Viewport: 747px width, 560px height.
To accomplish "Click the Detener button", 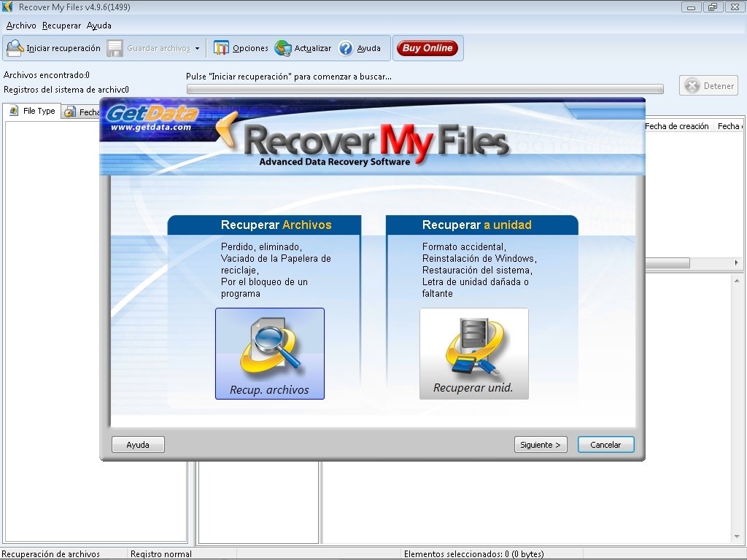I will click(x=709, y=86).
